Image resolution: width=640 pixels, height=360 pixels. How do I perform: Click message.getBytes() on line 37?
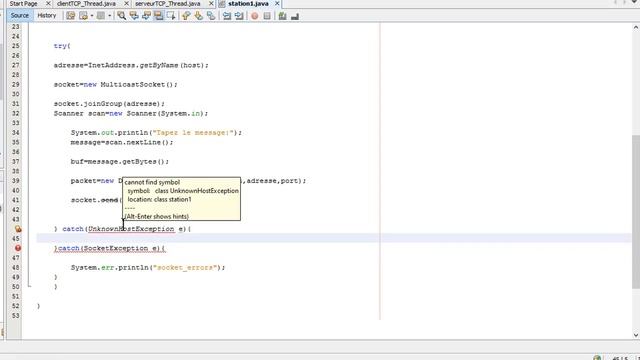[x=126, y=162]
